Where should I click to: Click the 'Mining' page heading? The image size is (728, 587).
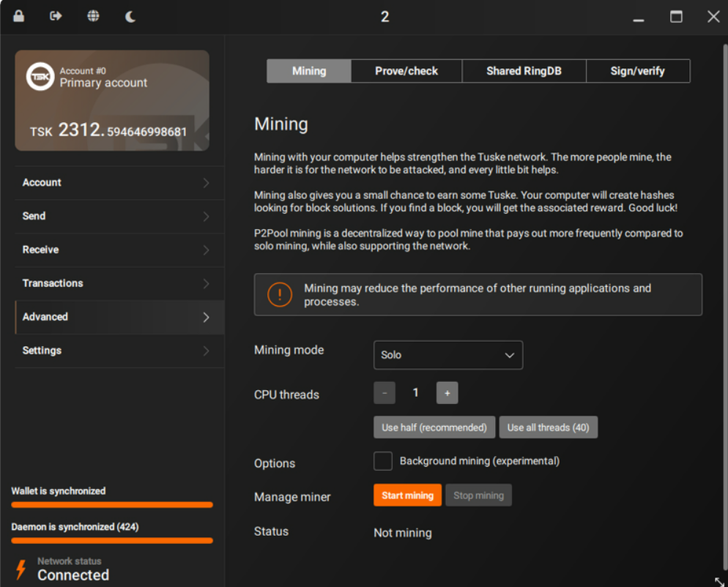click(x=281, y=124)
